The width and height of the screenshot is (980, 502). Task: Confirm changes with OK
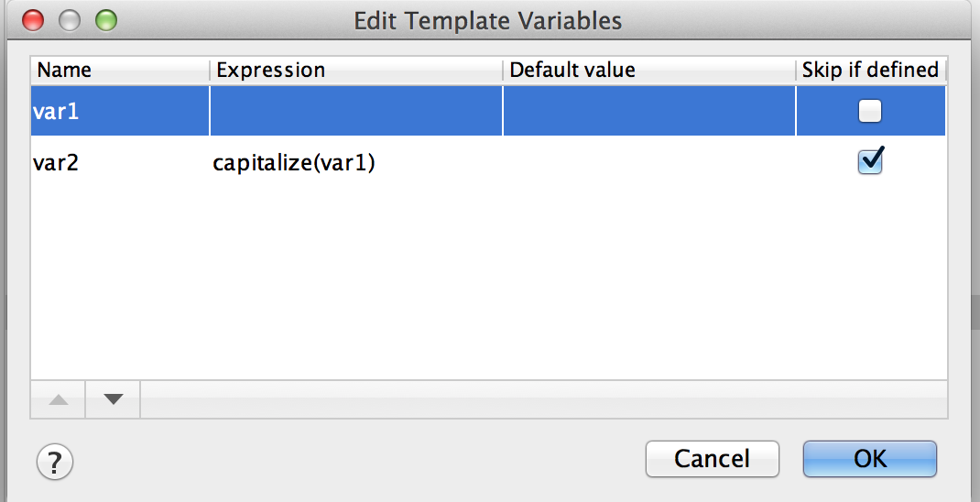[x=870, y=459]
